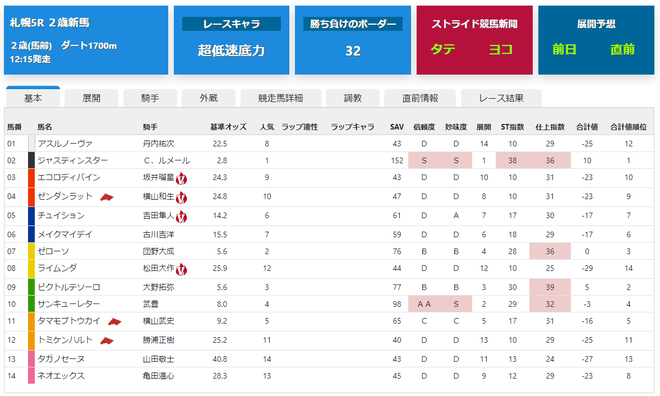The width and height of the screenshot is (660, 396).
Task: Click the ヨコ link in ストライド競馬新聞
Action: [500, 49]
